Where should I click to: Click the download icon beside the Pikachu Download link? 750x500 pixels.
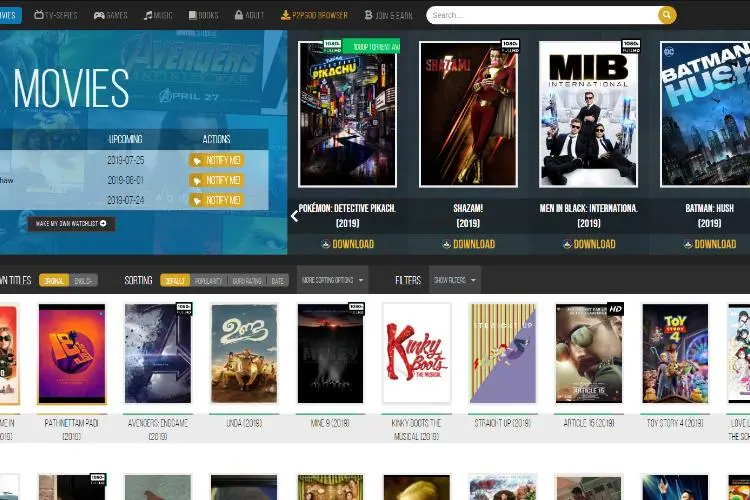point(326,244)
